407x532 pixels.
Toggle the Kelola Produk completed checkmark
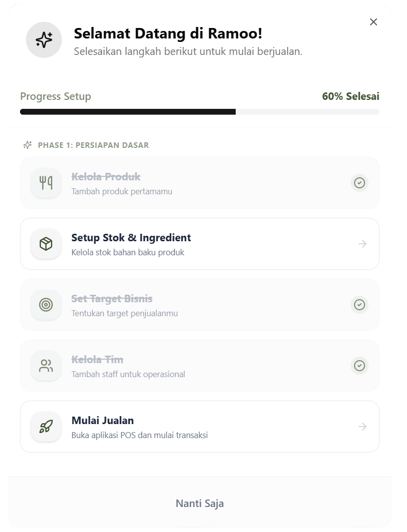click(359, 183)
